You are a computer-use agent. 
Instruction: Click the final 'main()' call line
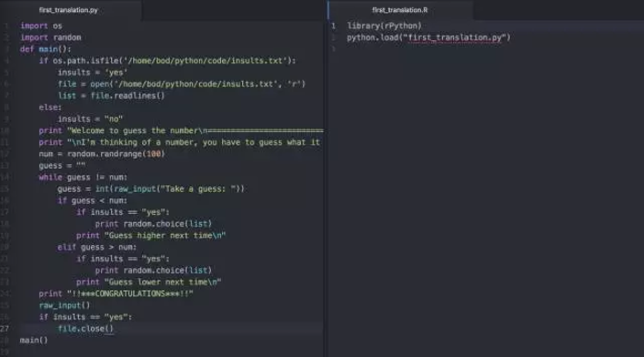34,340
